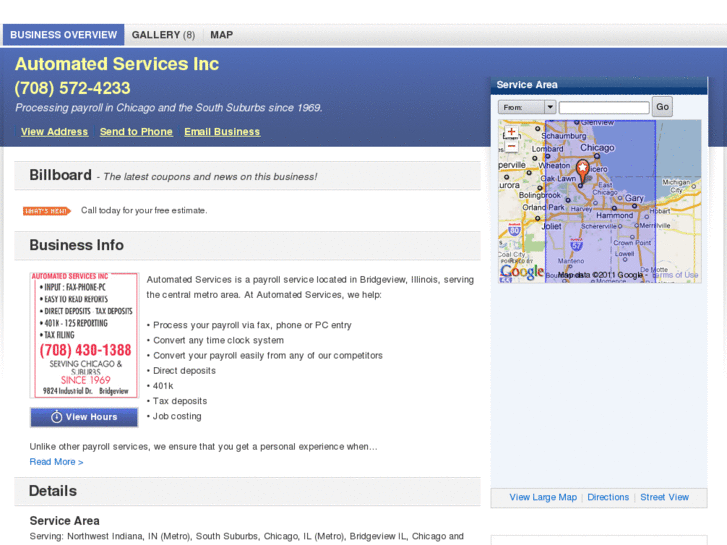
Task: Click the What's New orange tag
Action: 47,211
